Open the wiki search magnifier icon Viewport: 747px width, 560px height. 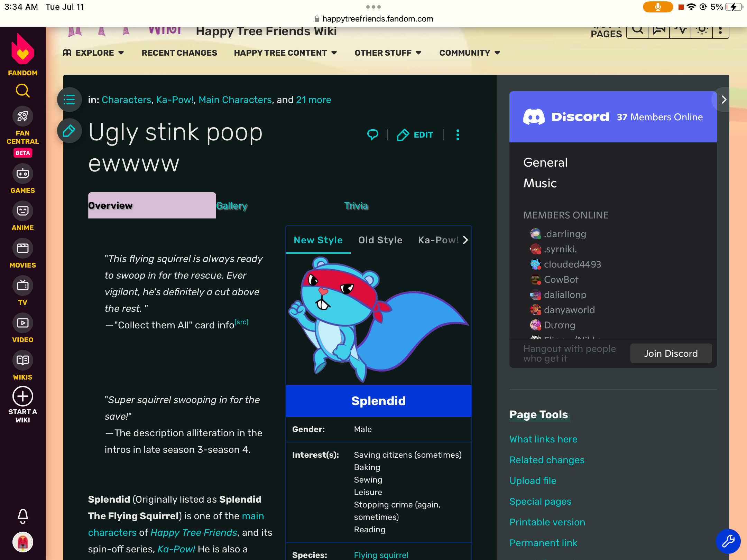coord(637,31)
